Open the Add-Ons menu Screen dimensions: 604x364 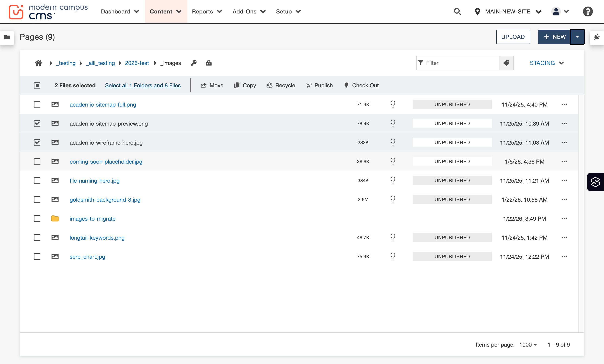pos(249,11)
